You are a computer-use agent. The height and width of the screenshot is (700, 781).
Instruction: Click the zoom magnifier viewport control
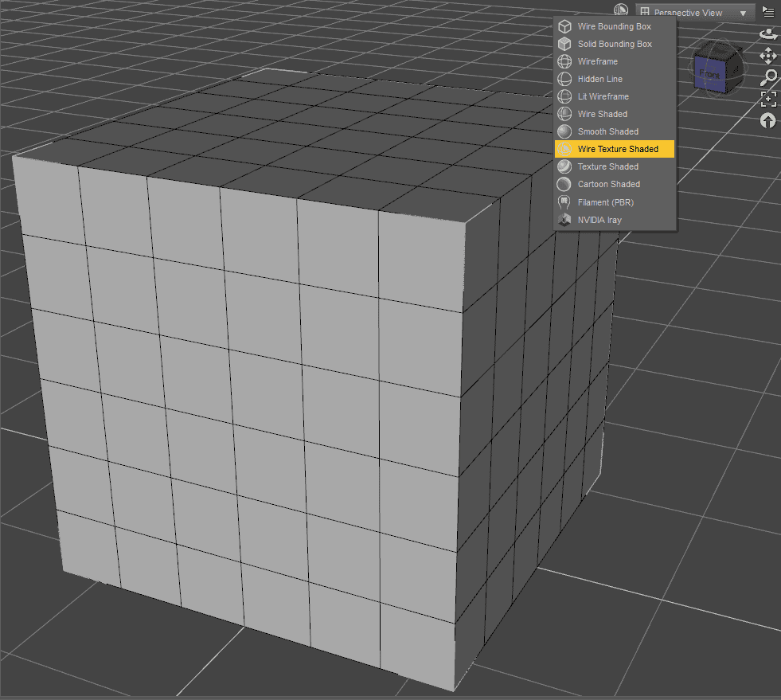767,77
